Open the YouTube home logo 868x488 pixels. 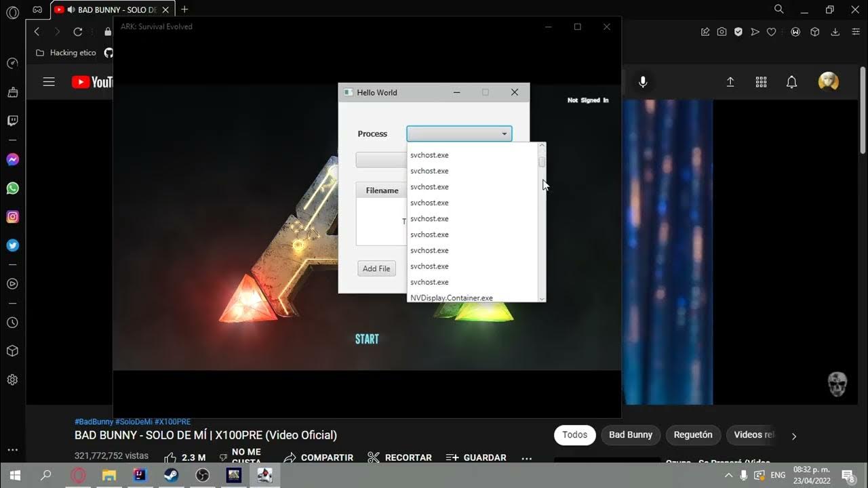click(x=92, y=82)
